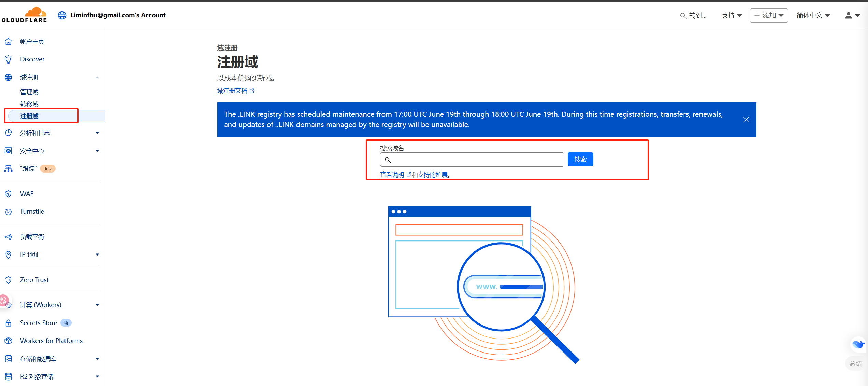Collapse the 域注册 sidebar section
This screenshot has width=868, height=386.
pos(97,78)
